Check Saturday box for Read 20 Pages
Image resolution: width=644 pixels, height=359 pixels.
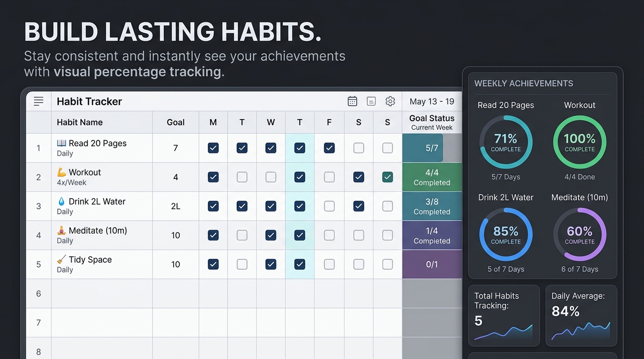point(359,148)
